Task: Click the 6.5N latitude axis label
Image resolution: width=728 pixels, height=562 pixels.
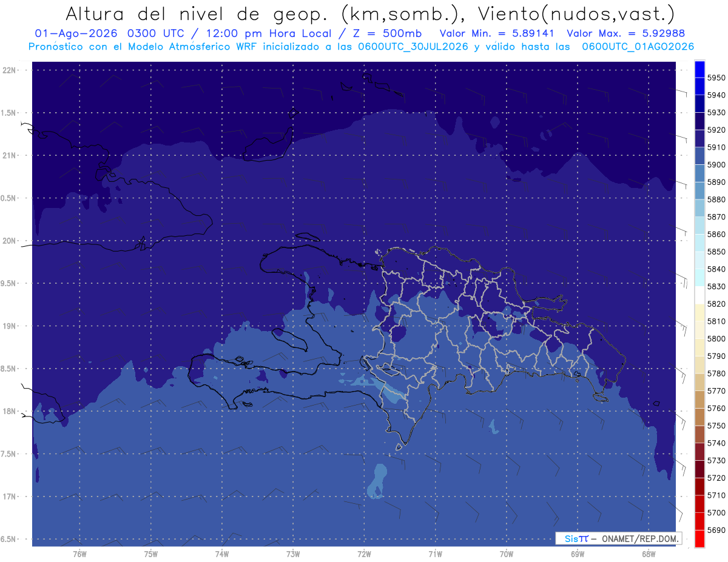Action: [8, 539]
